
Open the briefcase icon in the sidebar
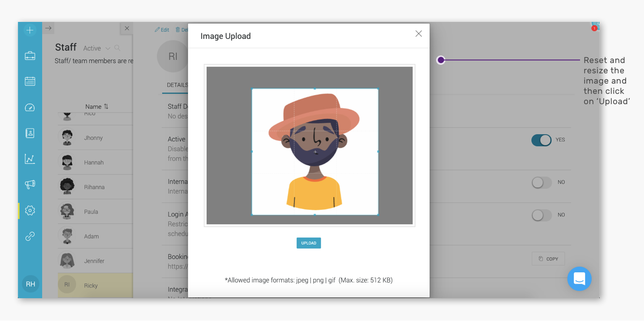coord(30,56)
